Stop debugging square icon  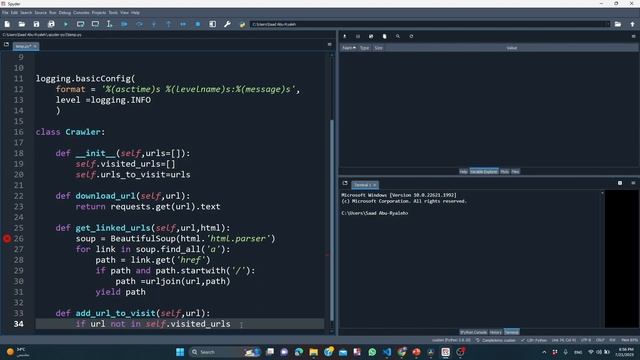pyautogui.click(x=198, y=24)
